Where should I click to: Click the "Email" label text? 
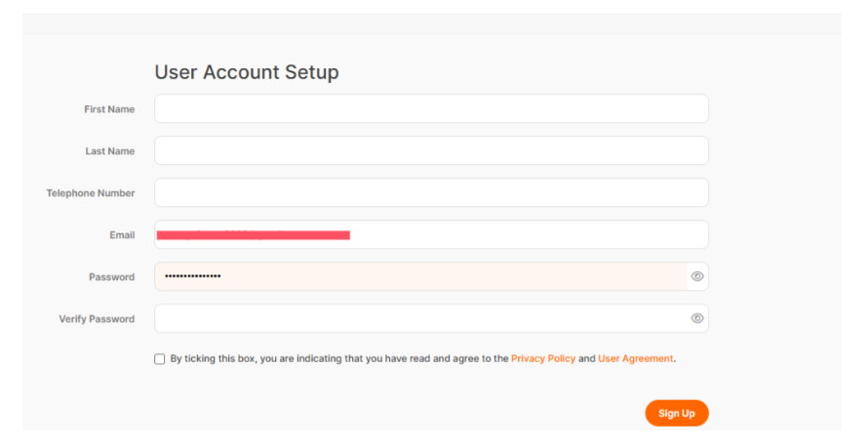(x=122, y=235)
